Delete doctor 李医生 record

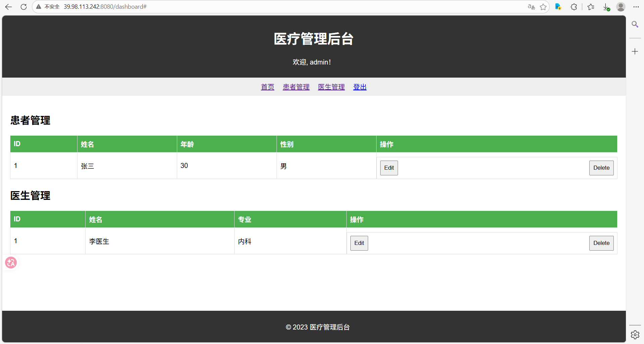601,243
